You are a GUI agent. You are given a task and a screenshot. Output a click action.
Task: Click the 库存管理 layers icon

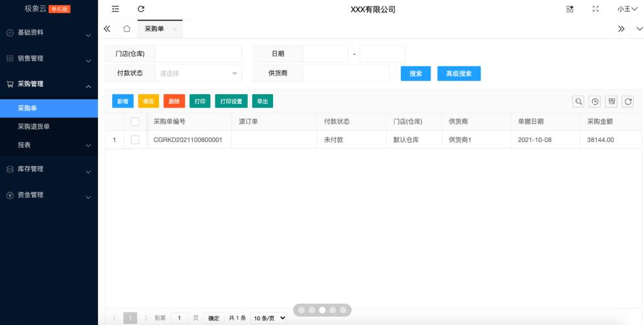[x=10, y=169]
